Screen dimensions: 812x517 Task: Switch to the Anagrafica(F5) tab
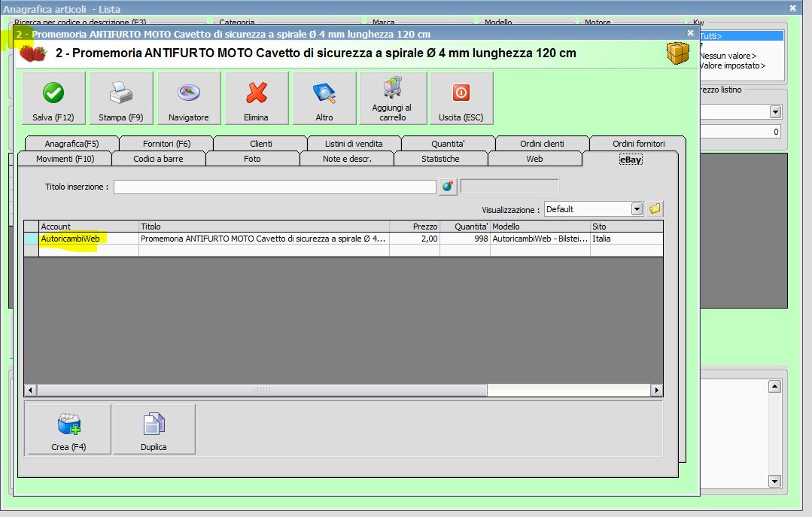click(71, 144)
